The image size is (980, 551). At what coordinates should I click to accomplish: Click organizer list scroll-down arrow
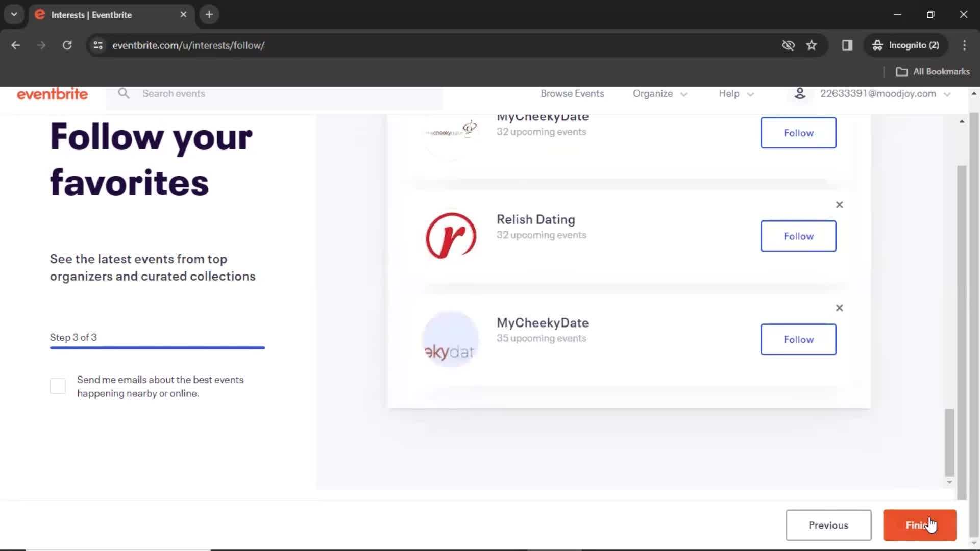coord(949,482)
